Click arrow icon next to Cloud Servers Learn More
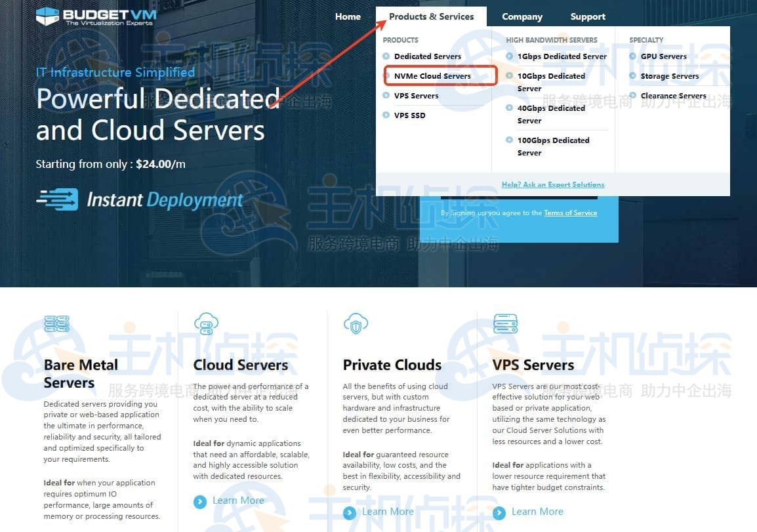 200,502
